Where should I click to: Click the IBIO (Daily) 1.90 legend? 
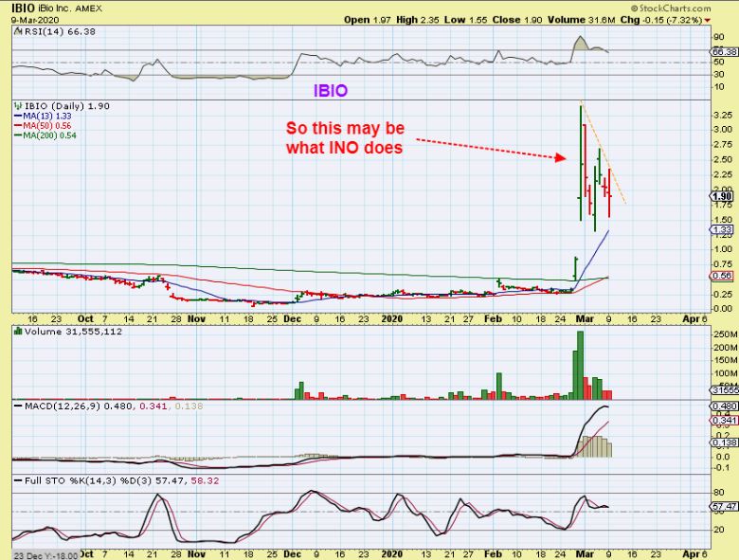67,106
